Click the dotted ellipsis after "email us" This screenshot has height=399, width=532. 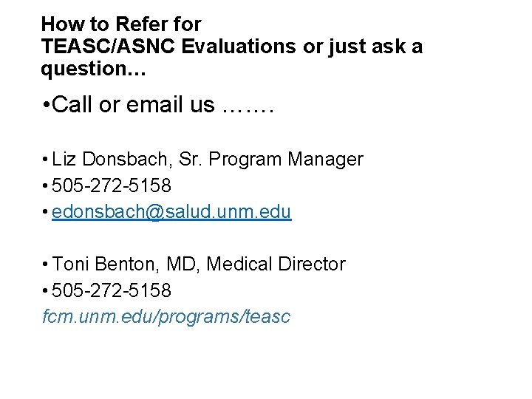click(x=248, y=110)
